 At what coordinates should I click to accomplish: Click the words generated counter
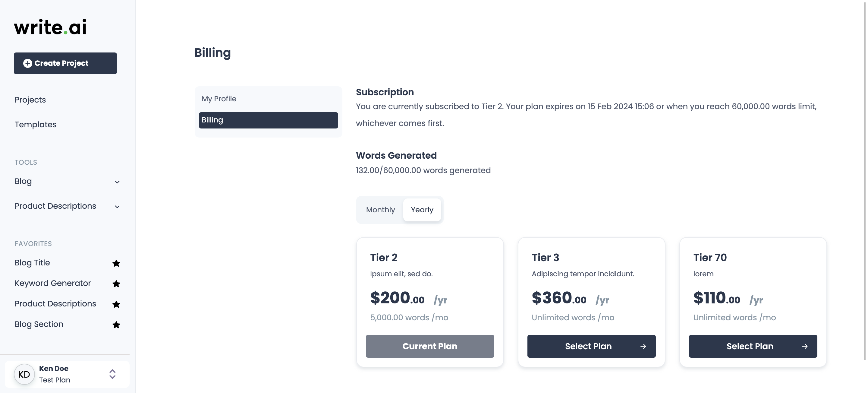coord(423,170)
